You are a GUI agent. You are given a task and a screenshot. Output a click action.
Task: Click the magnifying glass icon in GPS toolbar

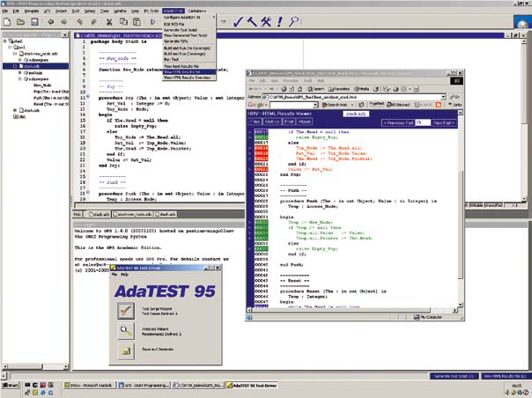[x=294, y=22]
